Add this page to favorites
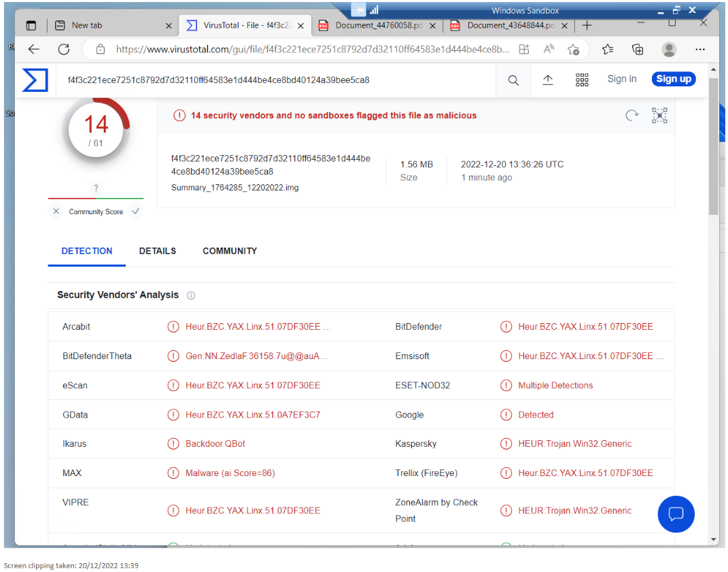Screen dimensions: 728x572 pyautogui.click(x=574, y=49)
